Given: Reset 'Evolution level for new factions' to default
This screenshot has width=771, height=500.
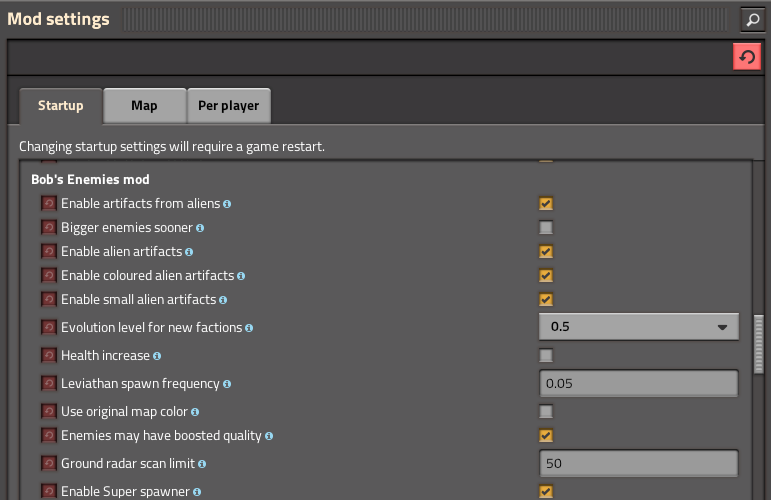Looking at the screenshot, I should [48, 327].
